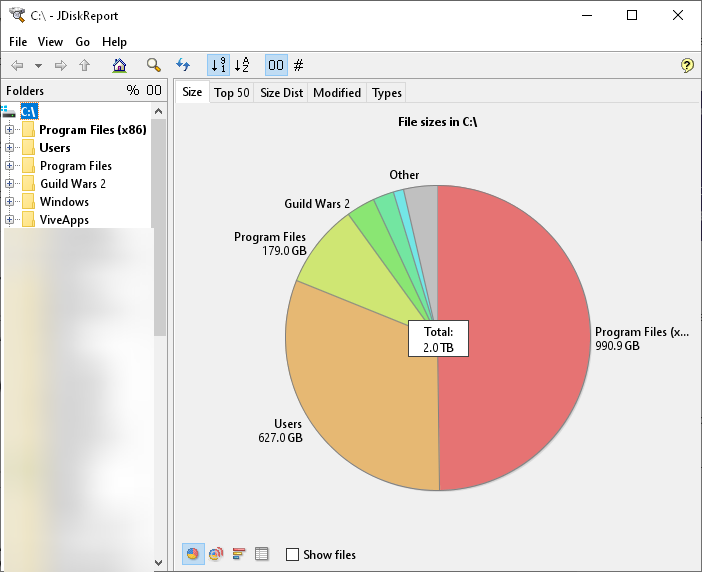This screenshot has height=572, width=702.
Task: Click the Users 627.0 GB chart label
Action: click(281, 431)
